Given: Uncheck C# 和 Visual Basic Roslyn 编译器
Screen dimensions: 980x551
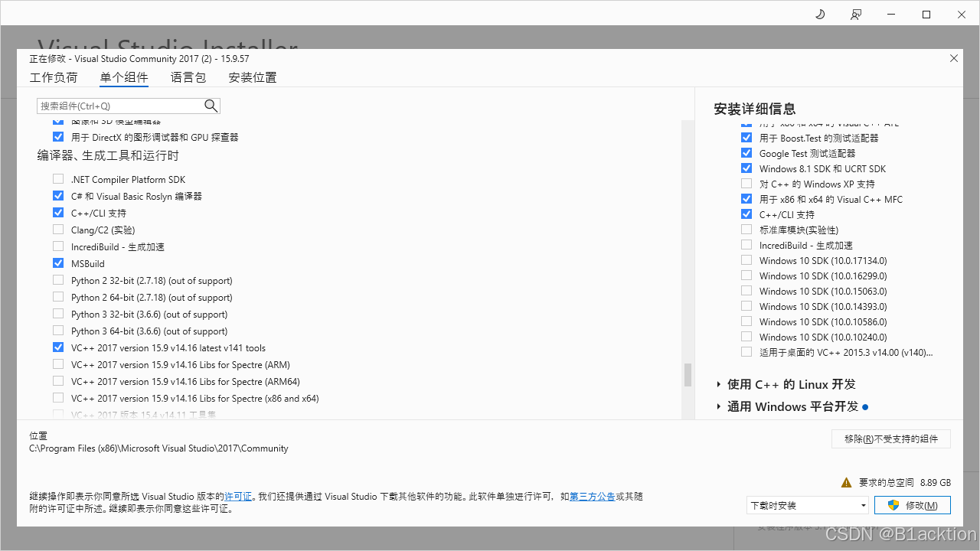Looking at the screenshot, I should (58, 196).
